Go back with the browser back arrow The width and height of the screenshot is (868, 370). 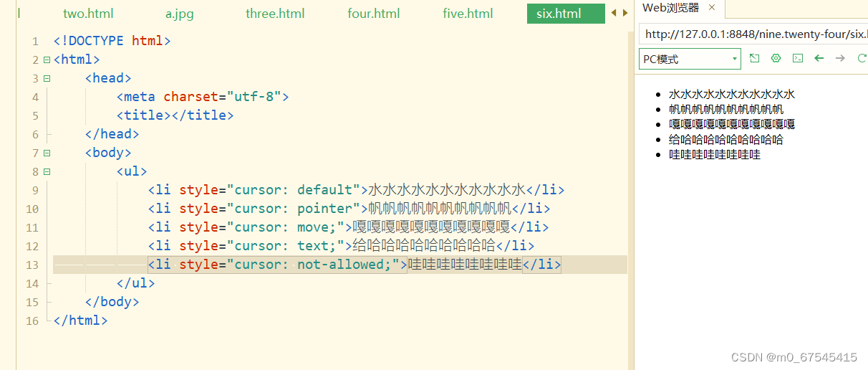(x=819, y=59)
